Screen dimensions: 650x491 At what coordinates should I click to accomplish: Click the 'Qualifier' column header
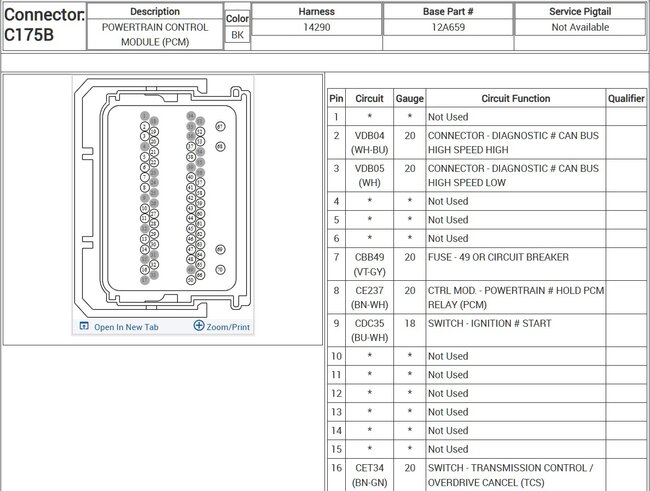click(x=626, y=98)
